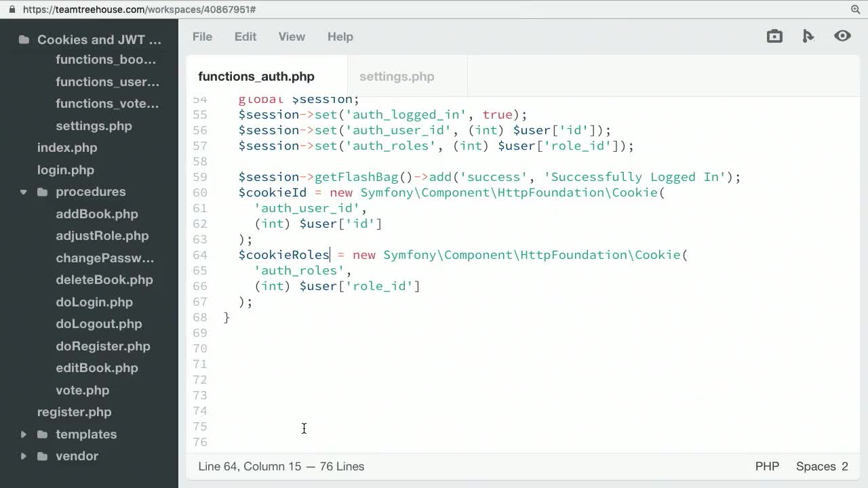Viewport: 868px width, 488px height.
Task: Click line number 64 in gutter
Action: [x=199, y=255]
